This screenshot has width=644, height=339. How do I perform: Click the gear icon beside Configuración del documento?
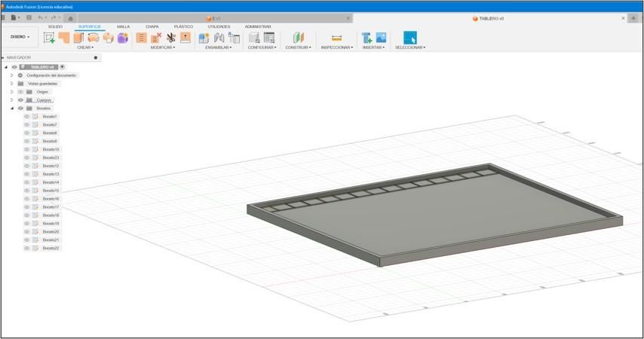(20, 75)
